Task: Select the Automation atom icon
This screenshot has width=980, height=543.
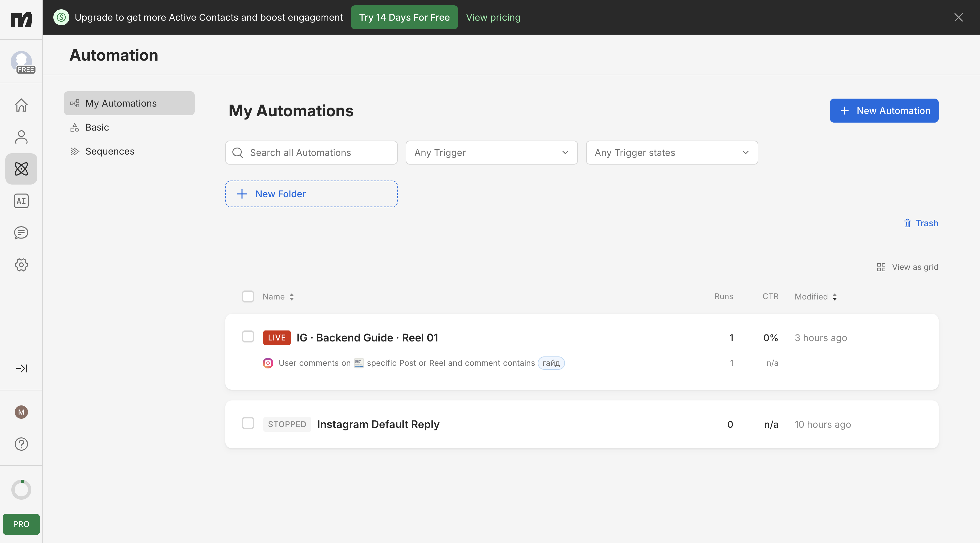Action: [x=21, y=169]
